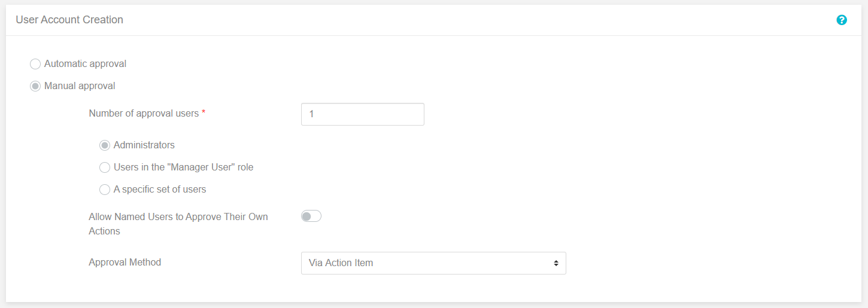Choose the A specific set of users radio
Image resolution: width=868 pixels, height=308 pixels.
tap(105, 190)
